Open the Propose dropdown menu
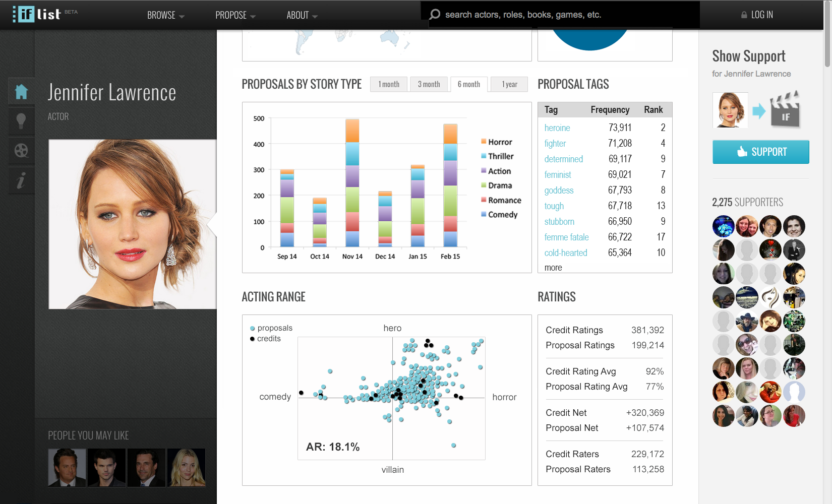The image size is (832, 504). (x=235, y=16)
